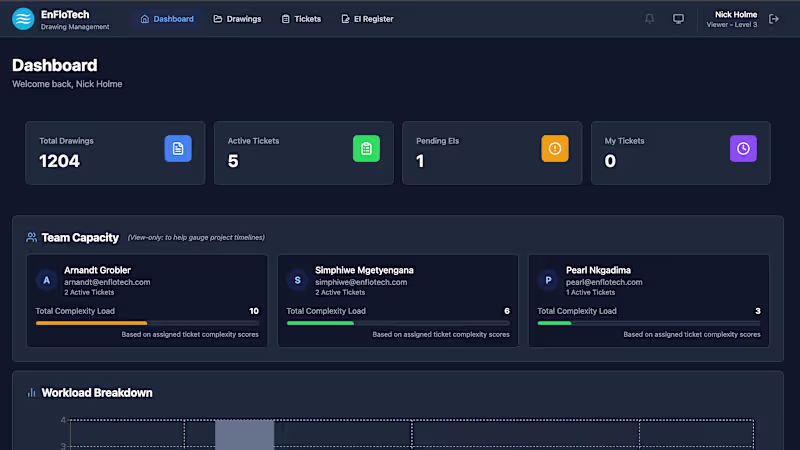
Task: Click the Team Capacity heading
Action: pyautogui.click(x=80, y=238)
